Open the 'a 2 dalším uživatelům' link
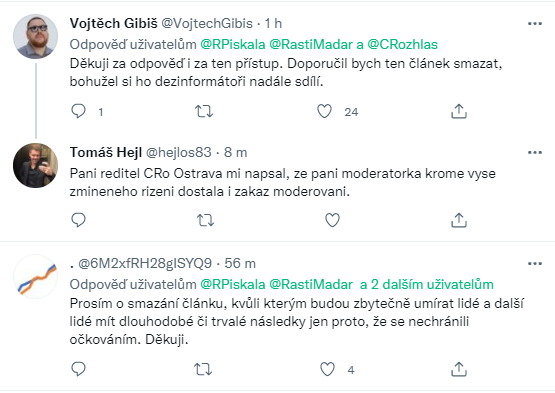555x393 pixels. click(427, 284)
